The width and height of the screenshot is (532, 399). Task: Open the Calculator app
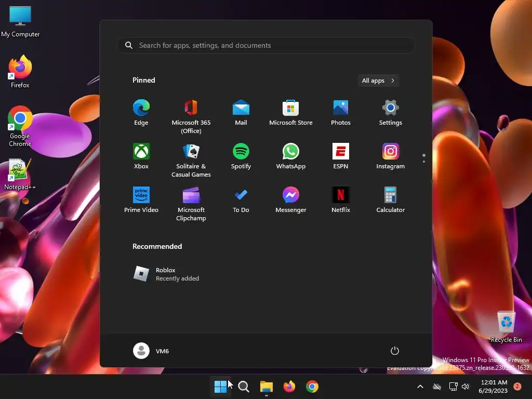click(x=391, y=200)
